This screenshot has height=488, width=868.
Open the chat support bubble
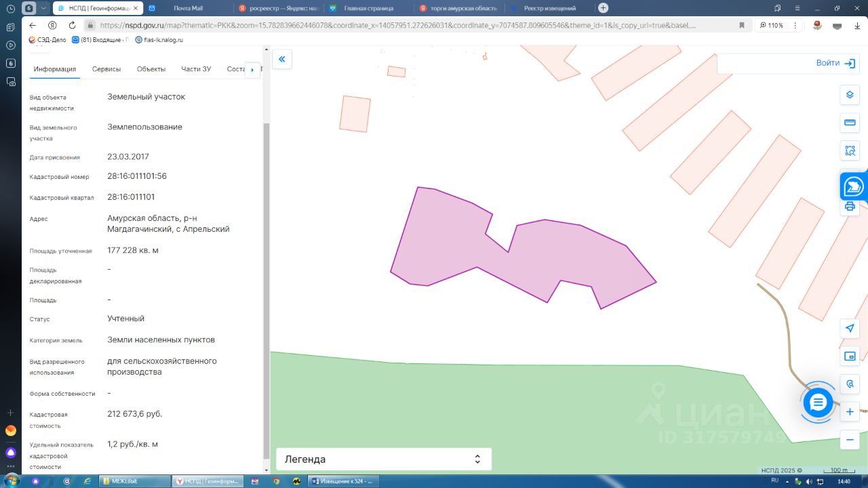click(818, 403)
